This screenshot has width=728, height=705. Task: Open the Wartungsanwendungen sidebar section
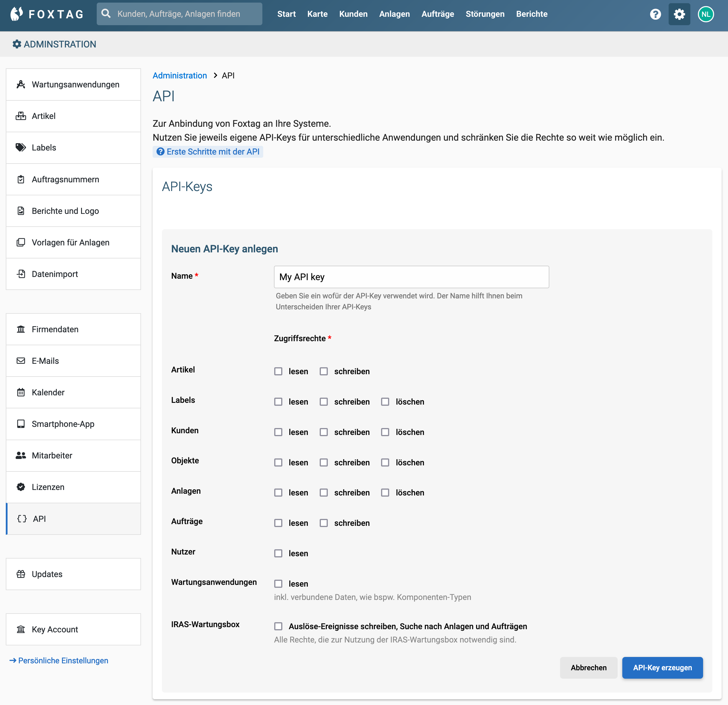74,84
